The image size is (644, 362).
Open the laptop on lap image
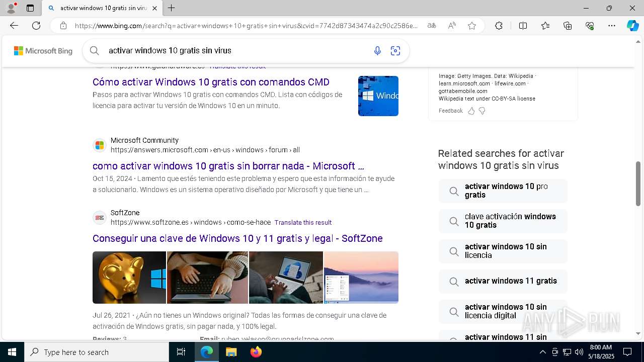coord(286,278)
